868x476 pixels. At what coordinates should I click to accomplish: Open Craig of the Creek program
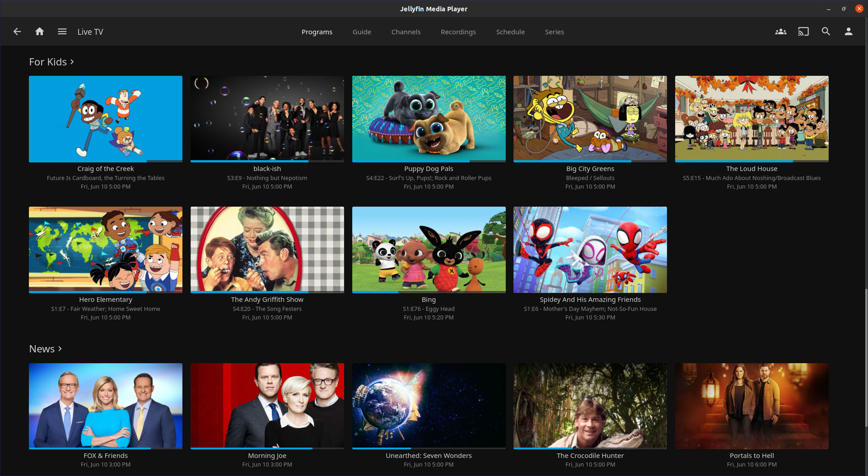105,119
